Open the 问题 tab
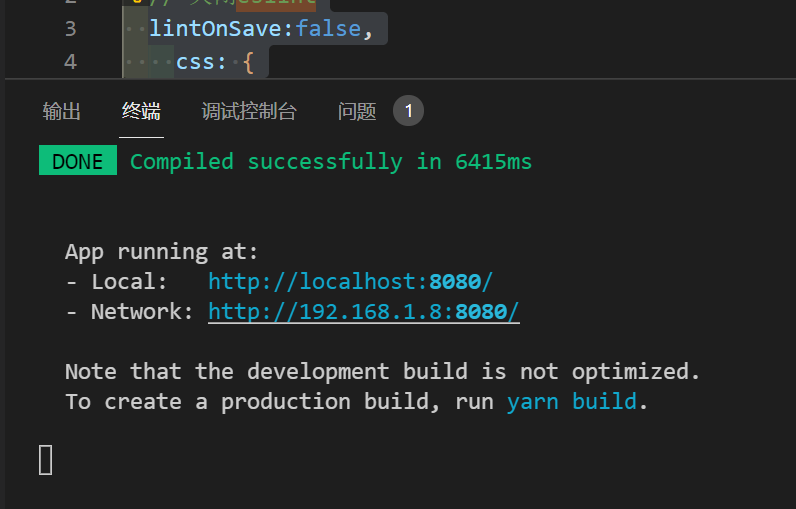 pos(357,111)
